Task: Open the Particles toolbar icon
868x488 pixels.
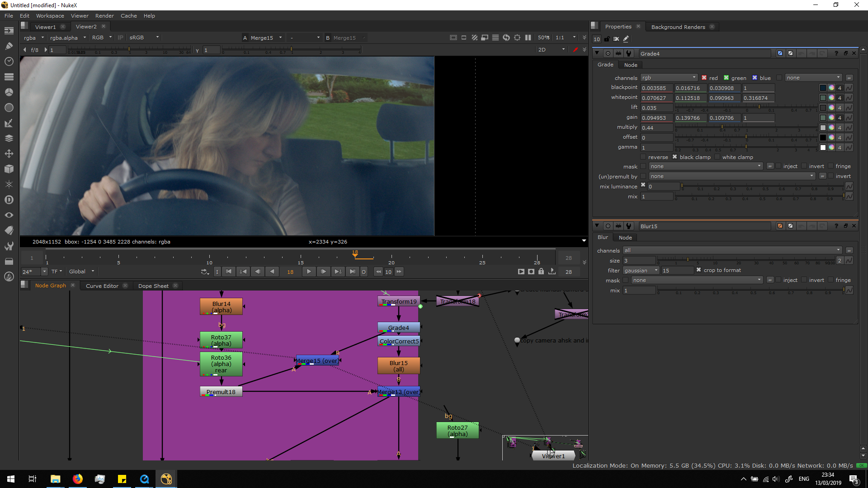Action: pos(9,184)
